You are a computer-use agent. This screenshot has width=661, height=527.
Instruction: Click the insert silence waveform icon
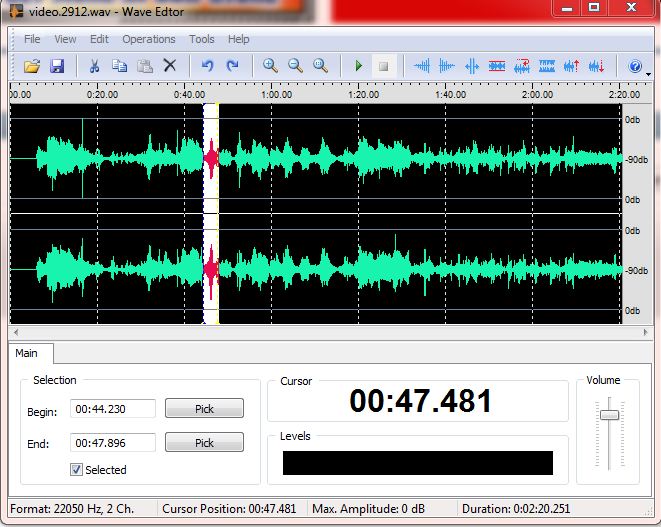pos(472,66)
